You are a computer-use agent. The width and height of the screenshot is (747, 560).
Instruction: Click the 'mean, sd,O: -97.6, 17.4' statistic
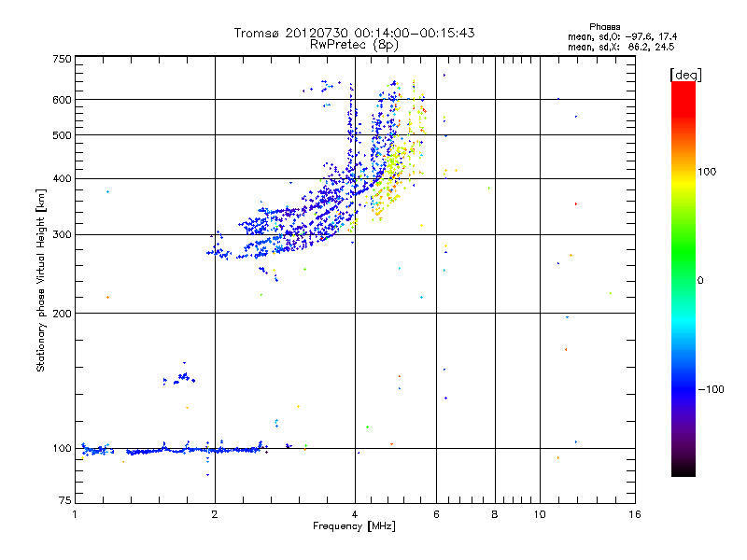point(622,36)
